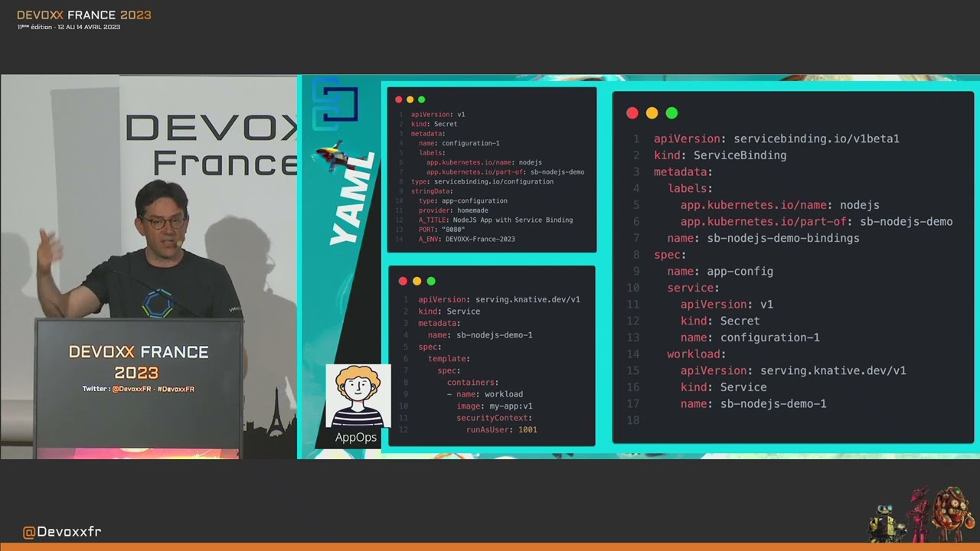Click the line 'PORT: "8080"'
The image size is (980, 551).
point(441,230)
